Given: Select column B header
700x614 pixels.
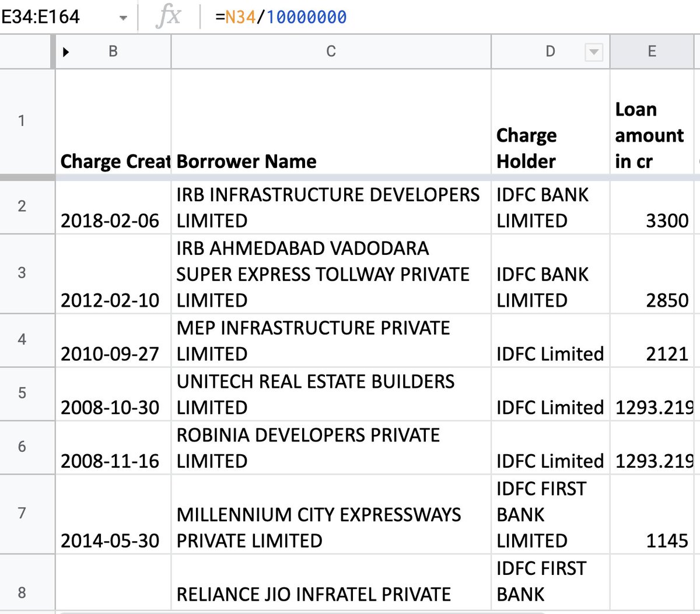Looking at the screenshot, I should 113,52.
